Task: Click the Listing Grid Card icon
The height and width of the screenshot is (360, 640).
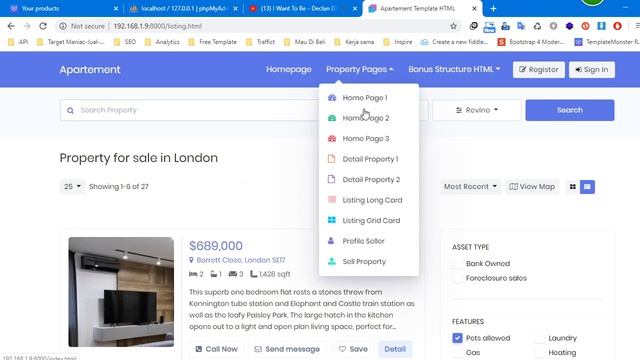Action: pyautogui.click(x=332, y=220)
